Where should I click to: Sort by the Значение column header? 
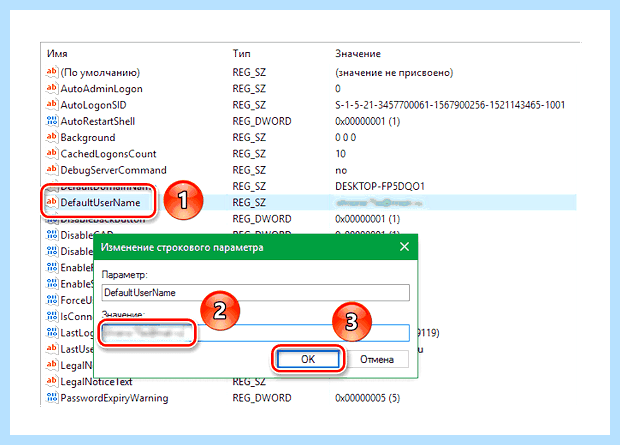point(358,53)
